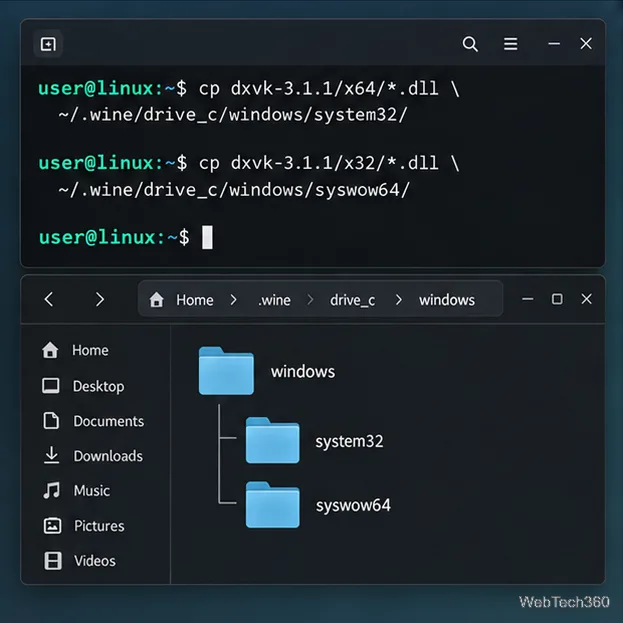Go forward in file manager
Screen dimensions: 623x623
100,299
